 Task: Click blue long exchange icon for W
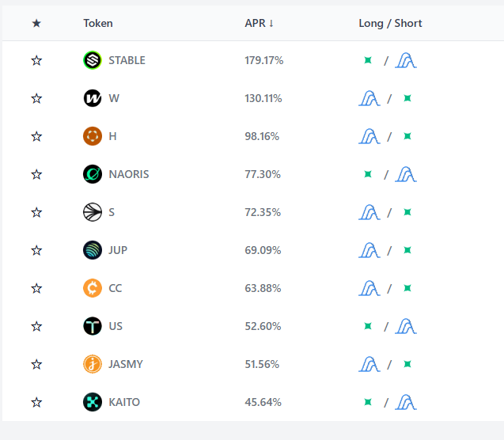[369, 98]
